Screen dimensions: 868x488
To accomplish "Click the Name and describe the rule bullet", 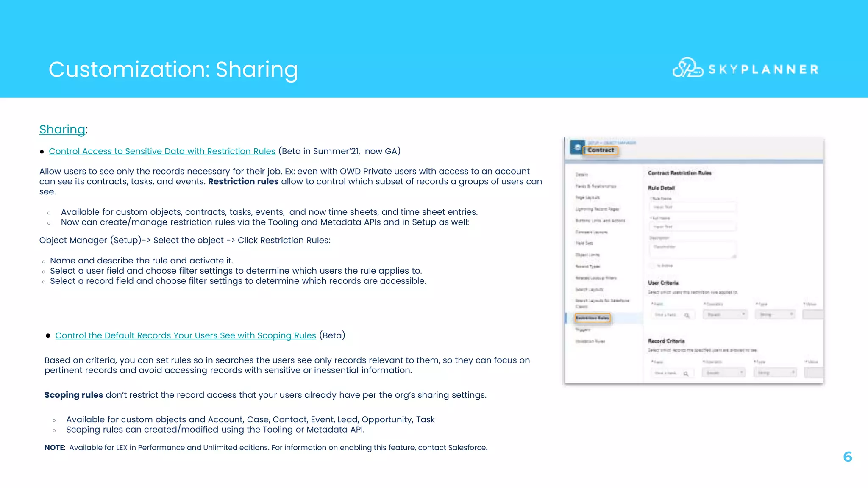I will pos(142,261).
